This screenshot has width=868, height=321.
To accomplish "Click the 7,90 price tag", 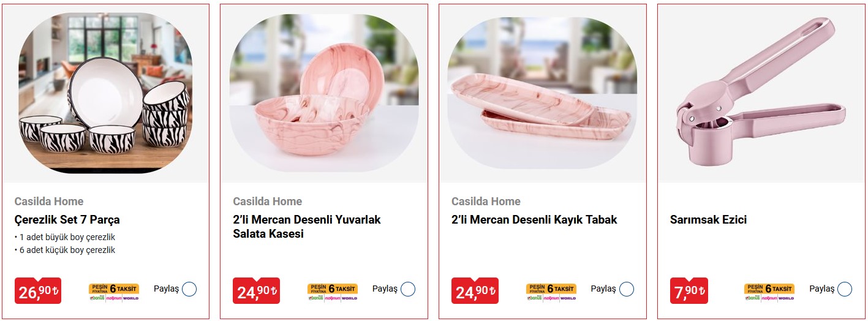I will pyautogui.click(x=689, y=291).
